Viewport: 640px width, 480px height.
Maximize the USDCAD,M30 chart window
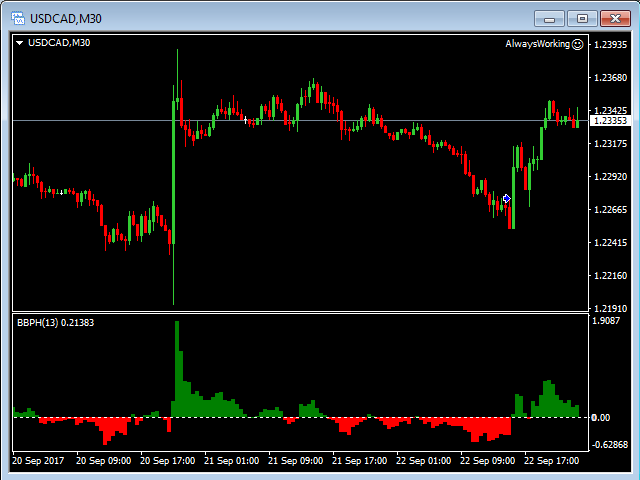[x=582, y=18]
